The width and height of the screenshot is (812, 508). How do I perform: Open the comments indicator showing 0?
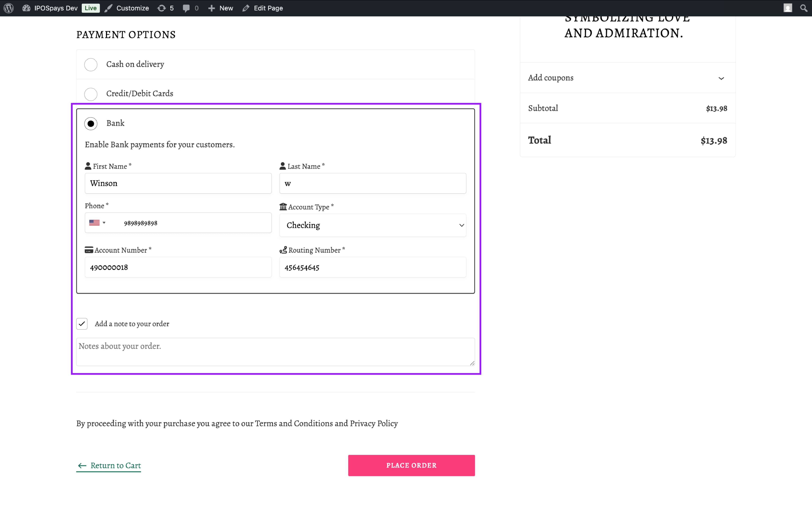pos(191,8)
